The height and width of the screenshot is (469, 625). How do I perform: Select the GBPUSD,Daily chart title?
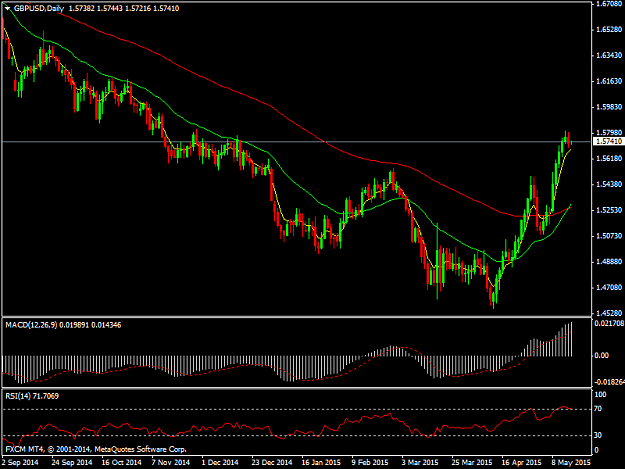point(39,8)
